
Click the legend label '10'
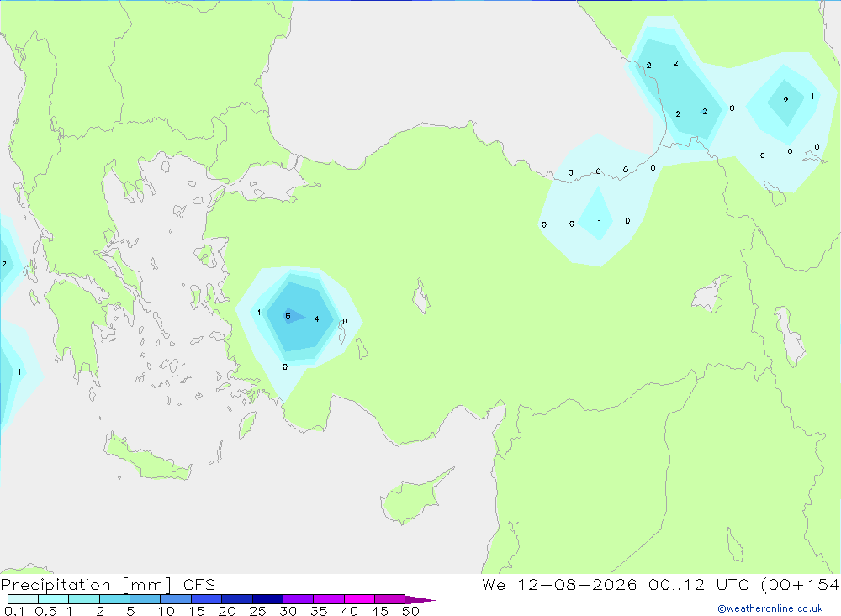(167, 611)
